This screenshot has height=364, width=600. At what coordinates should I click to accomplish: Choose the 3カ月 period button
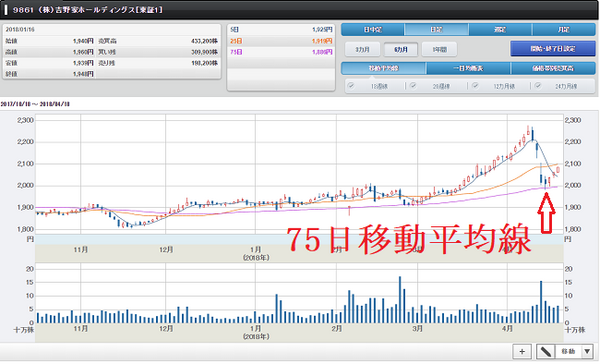click(362, 49)
